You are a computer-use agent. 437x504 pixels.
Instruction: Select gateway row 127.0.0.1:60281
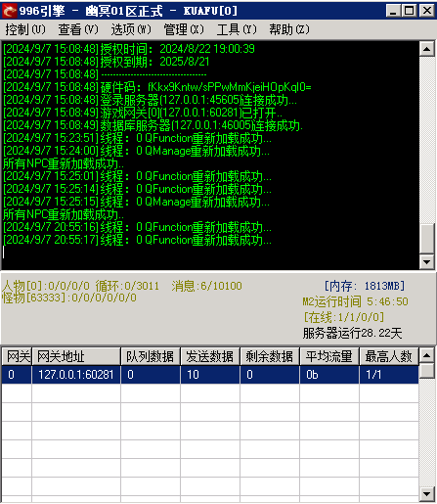click(210, 375)
